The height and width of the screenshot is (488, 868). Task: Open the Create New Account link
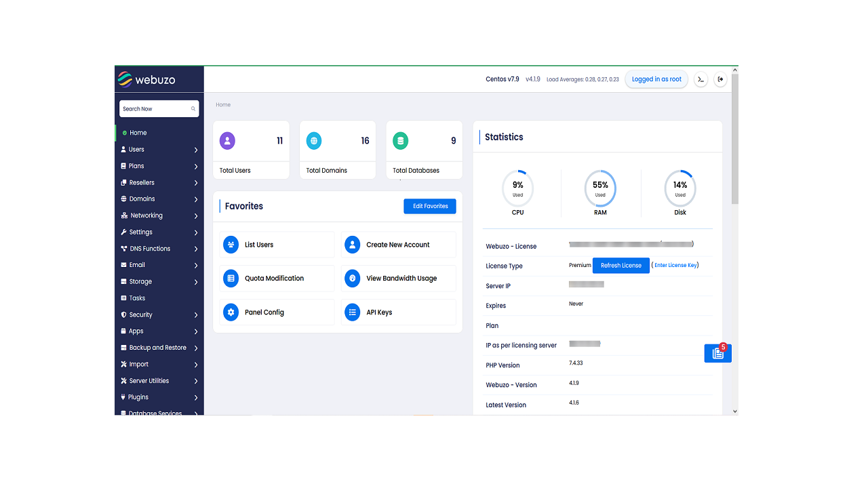(x=398, y=245)
